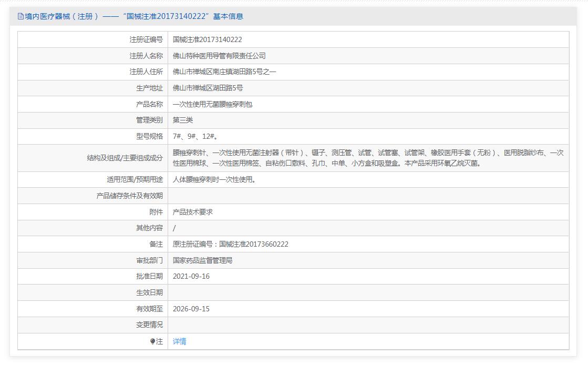Click the 适用范围/预期用途 label
Image resolution: width=588 pixels, height=365 pixels.
point(135,179)
